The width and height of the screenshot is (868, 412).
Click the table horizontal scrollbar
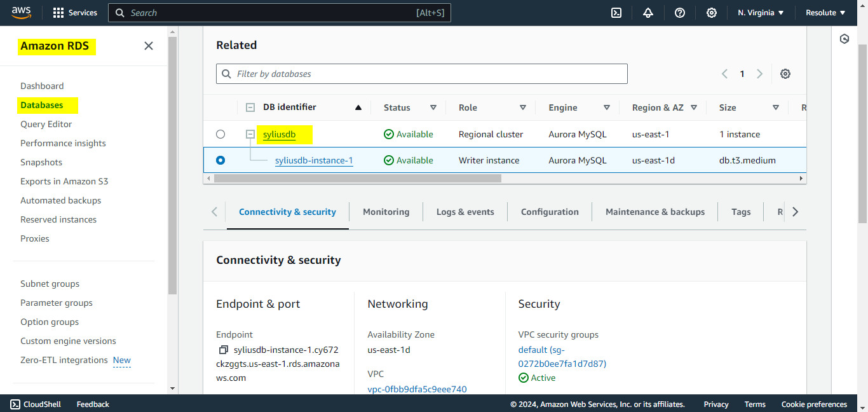coord(358,179)
